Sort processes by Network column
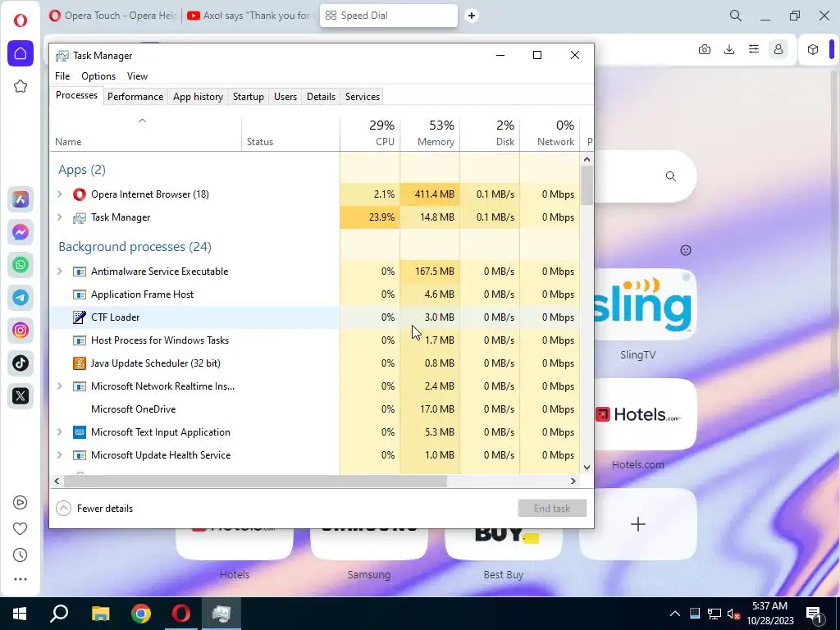840x630 pixels. pyautogui.click(x=550, y=133)
